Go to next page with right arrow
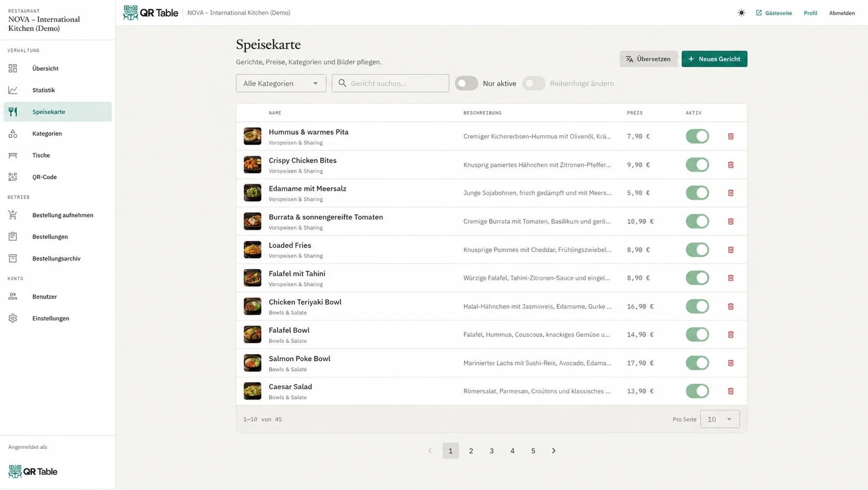The width and height of the screenshot is (868, 490). [554, 450]
